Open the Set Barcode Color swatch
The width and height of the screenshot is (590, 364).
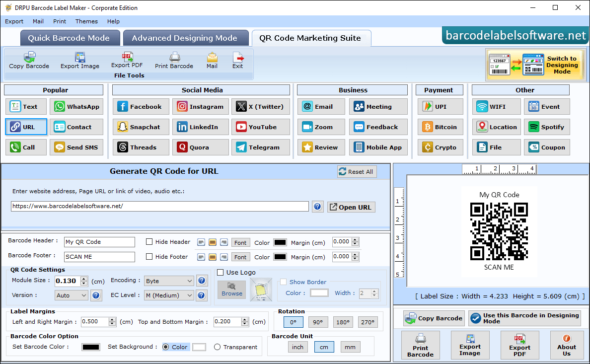pos(91,347)
